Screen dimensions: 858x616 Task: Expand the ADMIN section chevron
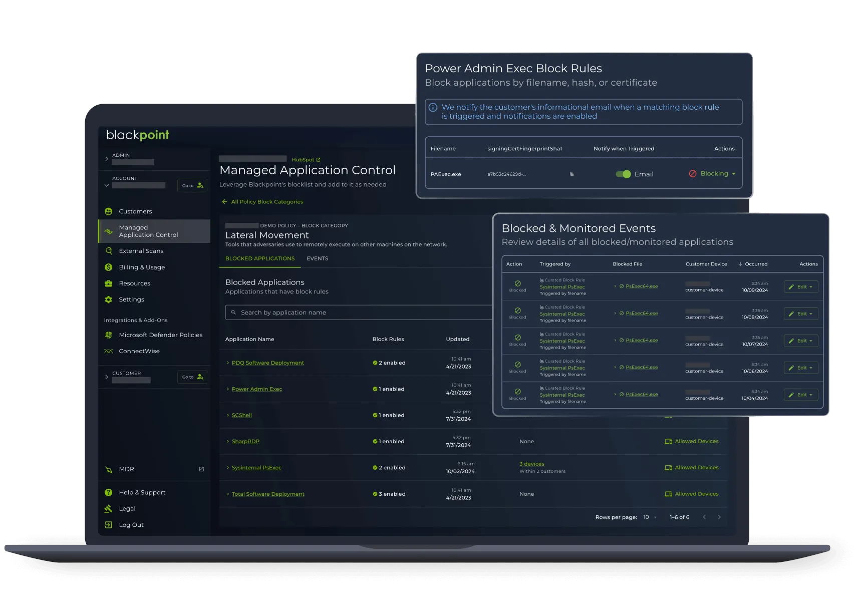click(106, 159)
